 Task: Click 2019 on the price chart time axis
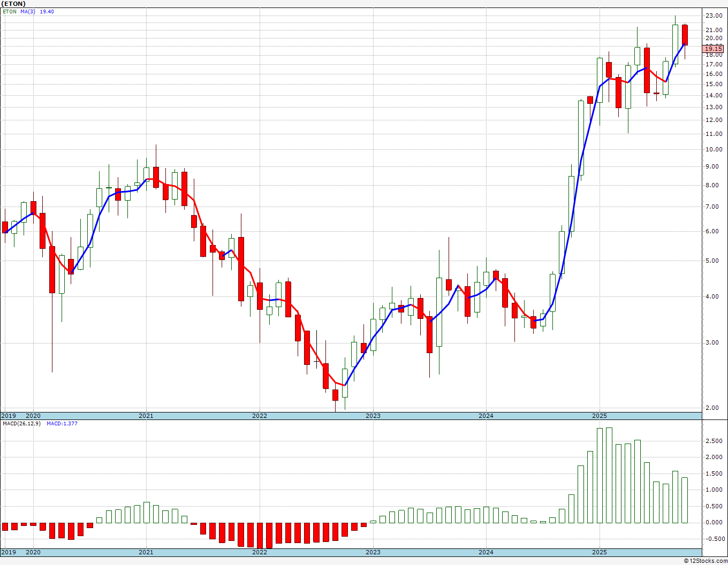tap(8, 416)
